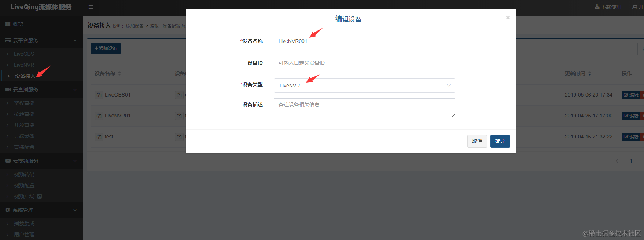Image resolution: width=644 pixels, height=240 pixels.
Task: Click the 下载使用 link in the header
Action: tap(608, 7)
